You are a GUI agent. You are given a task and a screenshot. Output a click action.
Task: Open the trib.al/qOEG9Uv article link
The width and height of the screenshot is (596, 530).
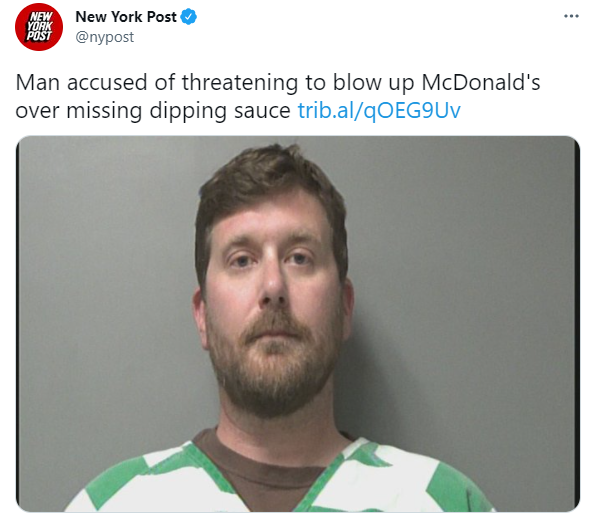point(379,111)
